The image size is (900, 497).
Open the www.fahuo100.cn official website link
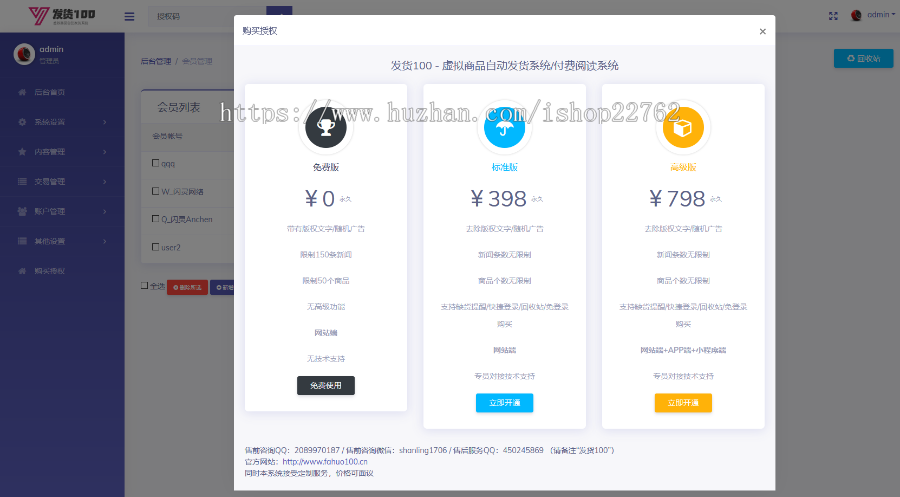[325, 461]
